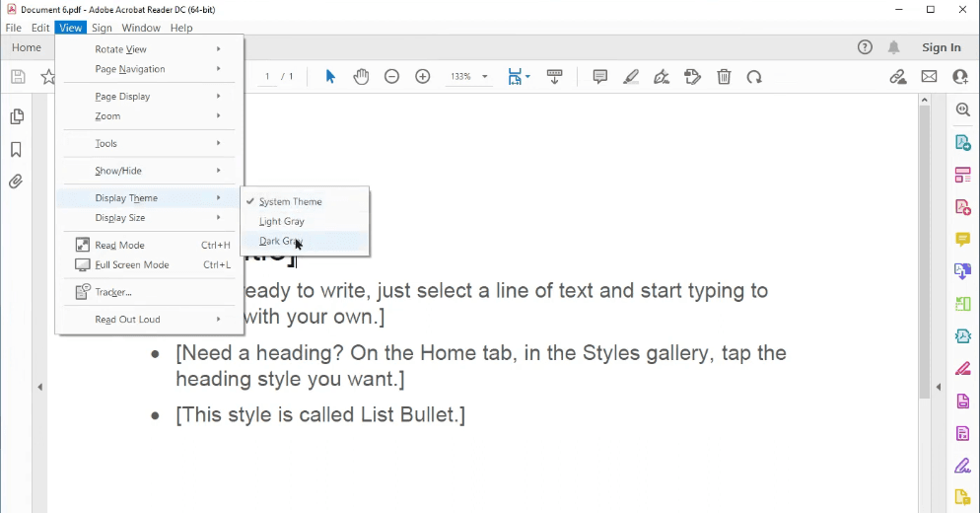This screenshot has height=513, width=980.
Task: Open the Export PDF tool
Action: coord(963,142)
